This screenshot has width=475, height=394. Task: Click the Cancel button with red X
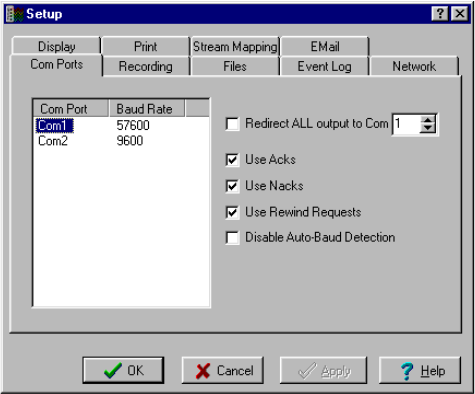tap(223, 370)
